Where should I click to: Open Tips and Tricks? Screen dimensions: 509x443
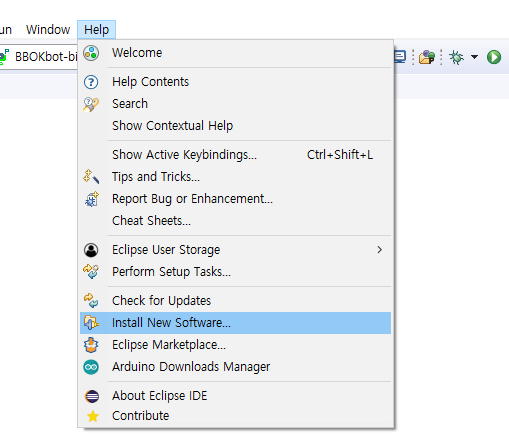coord(235,177)
